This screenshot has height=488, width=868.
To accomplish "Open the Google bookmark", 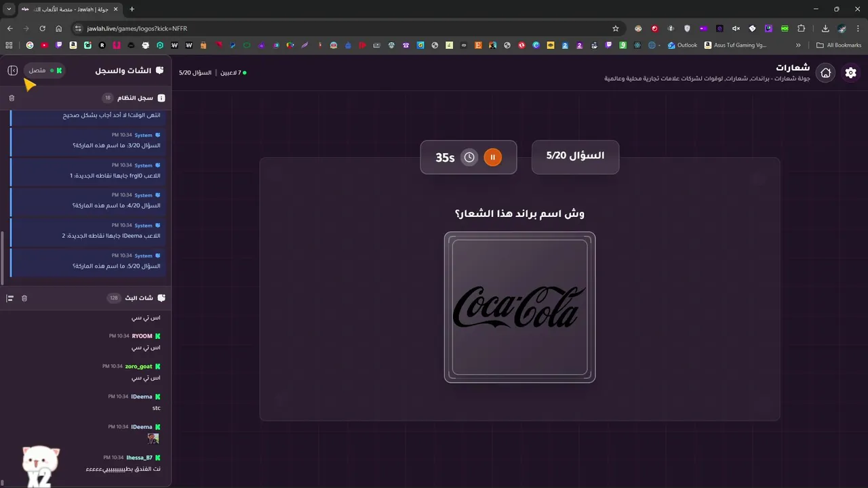I will coord(30,45).
